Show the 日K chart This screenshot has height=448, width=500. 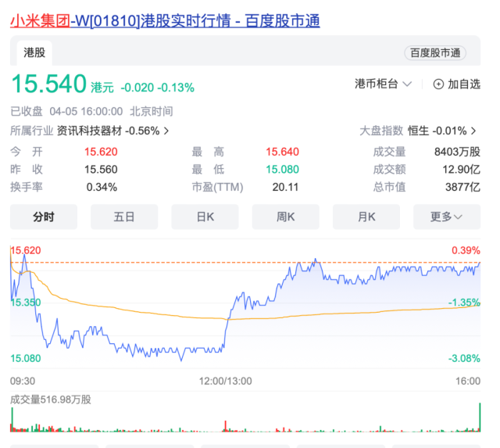(x=205, y=217)
